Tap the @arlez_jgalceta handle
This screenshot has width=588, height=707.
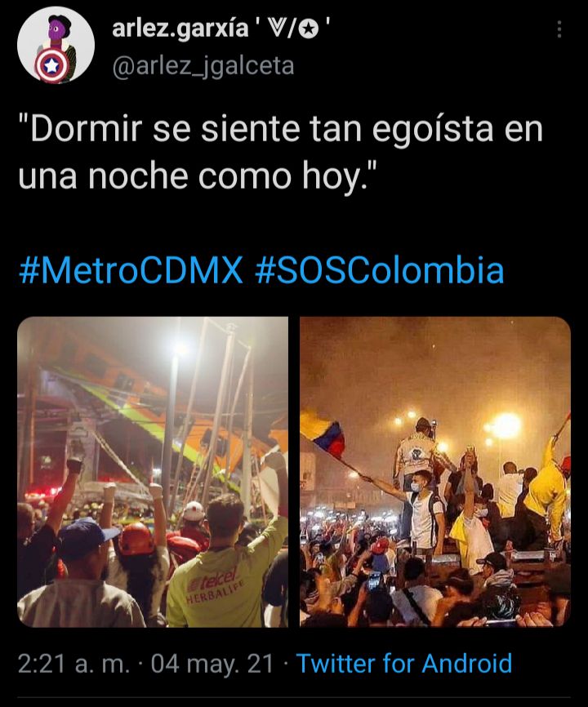(x=203, y=66)
